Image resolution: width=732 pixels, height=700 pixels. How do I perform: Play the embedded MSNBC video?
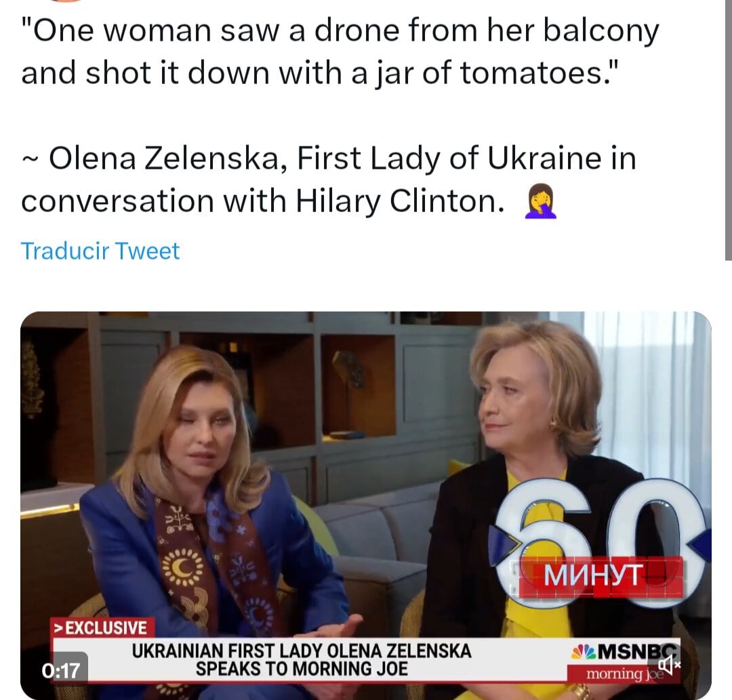pyautogui.click(x=366, y=506)
